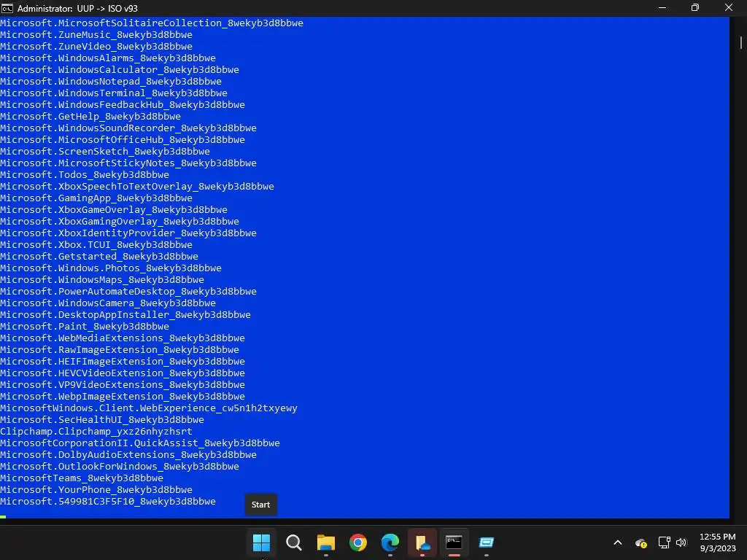This screenshot has height=560, width=747.
Task: Click line Microsoft.SecHealthUI_8wekyb3d8bbwe
Action: pos(102,419)
